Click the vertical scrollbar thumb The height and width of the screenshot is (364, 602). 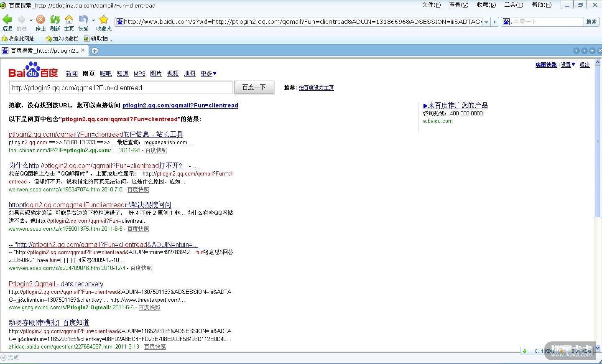(x=598, y=142)
